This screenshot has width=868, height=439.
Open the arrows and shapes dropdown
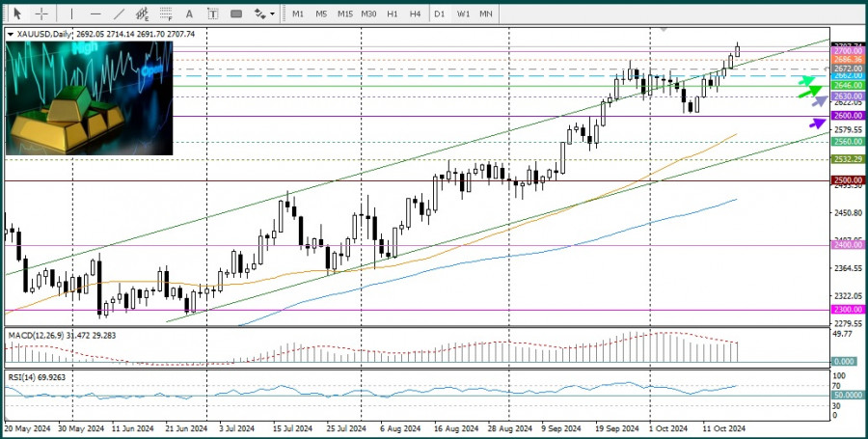[x=263, y=14]
